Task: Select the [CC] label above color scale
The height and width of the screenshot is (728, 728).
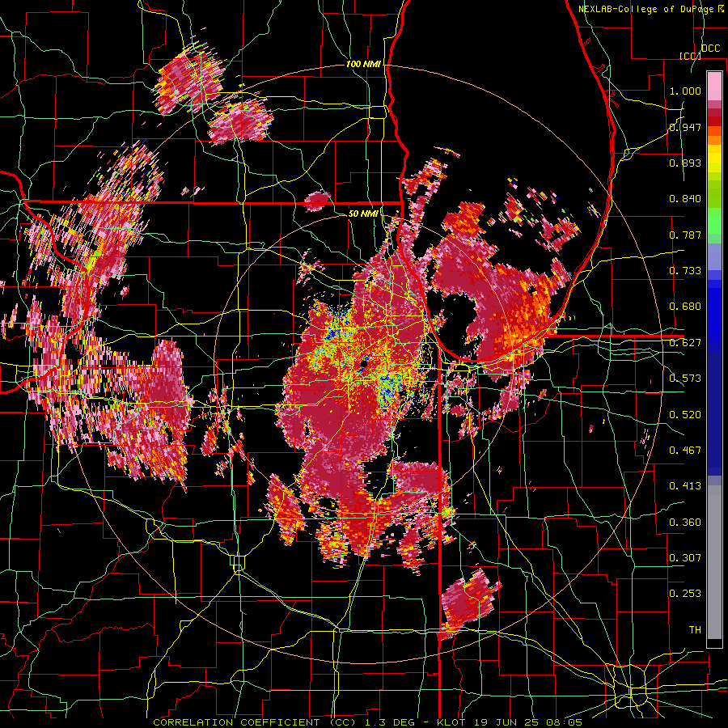Action: [690, 56]
